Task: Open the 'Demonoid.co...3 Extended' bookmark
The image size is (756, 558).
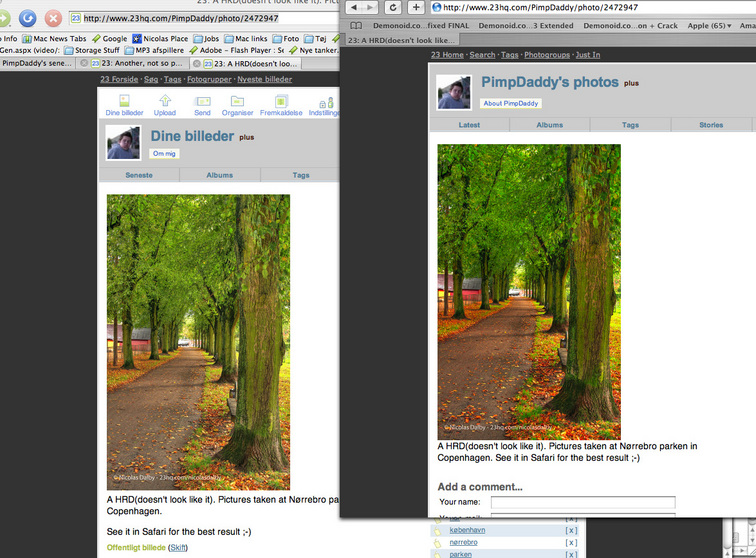Action: pyautogui.click(x=526, y=26)
